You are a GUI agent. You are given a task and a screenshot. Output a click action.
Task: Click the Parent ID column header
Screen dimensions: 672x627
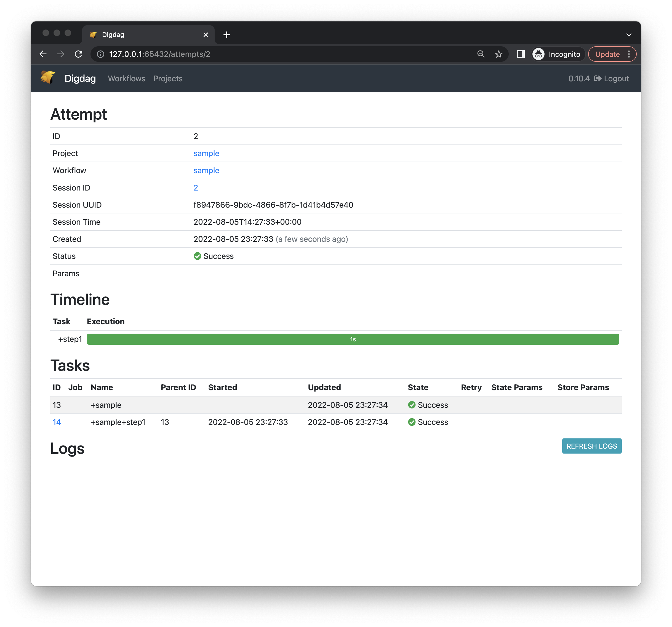point(178,387)
